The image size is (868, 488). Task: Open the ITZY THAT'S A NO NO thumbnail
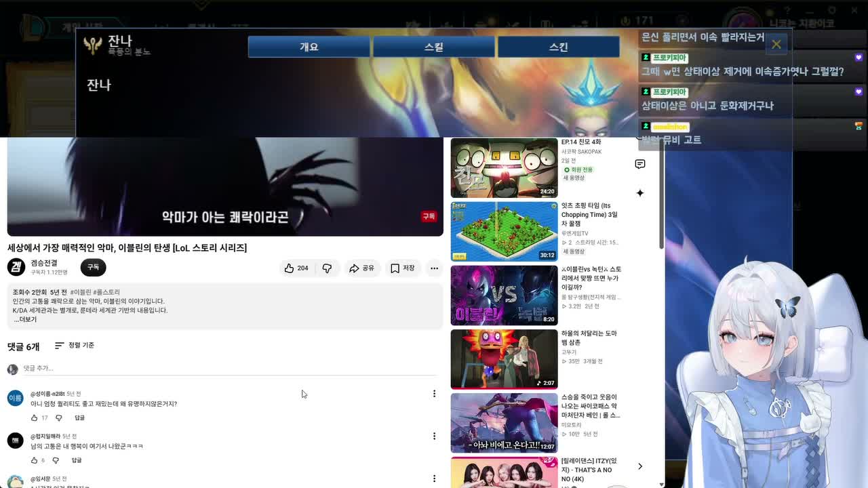pos(504,472)
